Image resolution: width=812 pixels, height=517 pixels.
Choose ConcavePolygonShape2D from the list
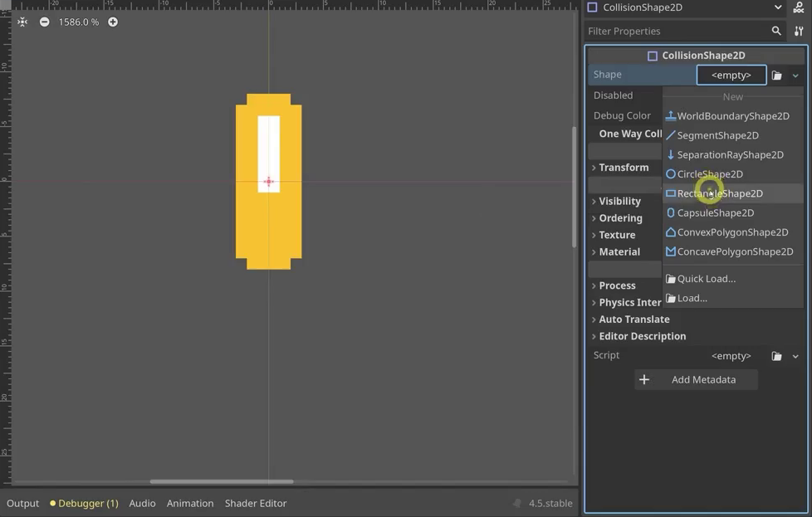(x=733, y=252)
